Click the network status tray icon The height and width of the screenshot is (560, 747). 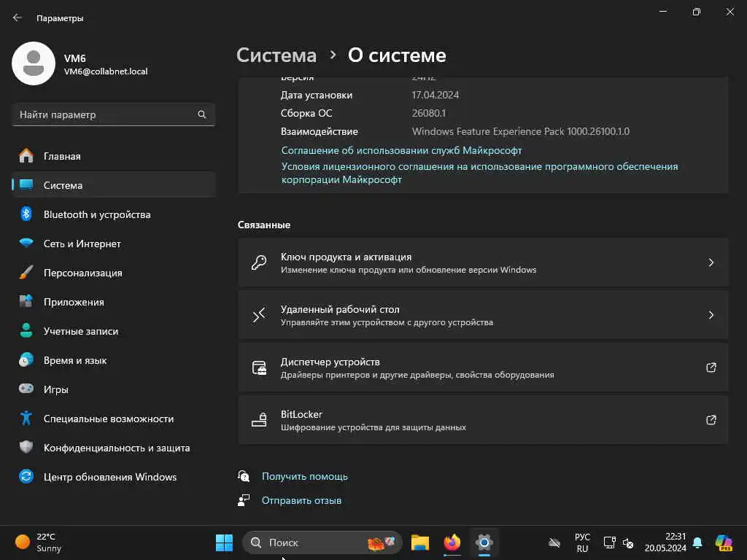pos(609,542)
